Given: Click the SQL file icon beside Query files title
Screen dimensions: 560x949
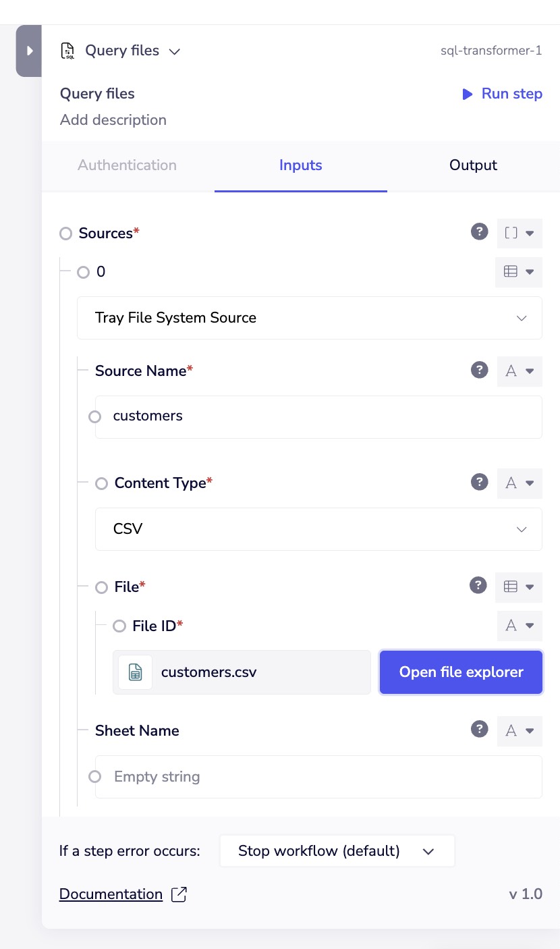Looking at the screenshot, I should pyautogui.click(x=67, y=50).
